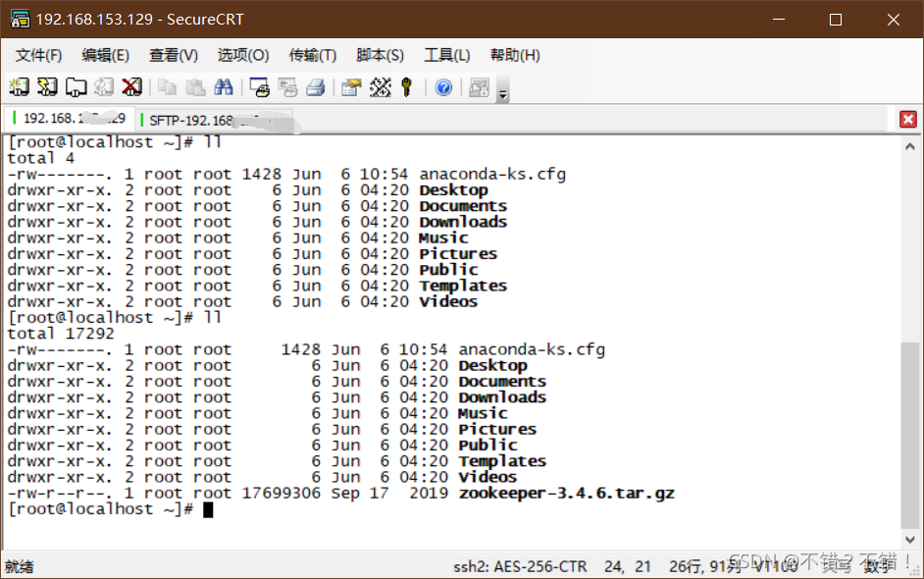924x579 pixels.
Task: Click the '-rw-r--r--.' permissions text
Action: 60,494
